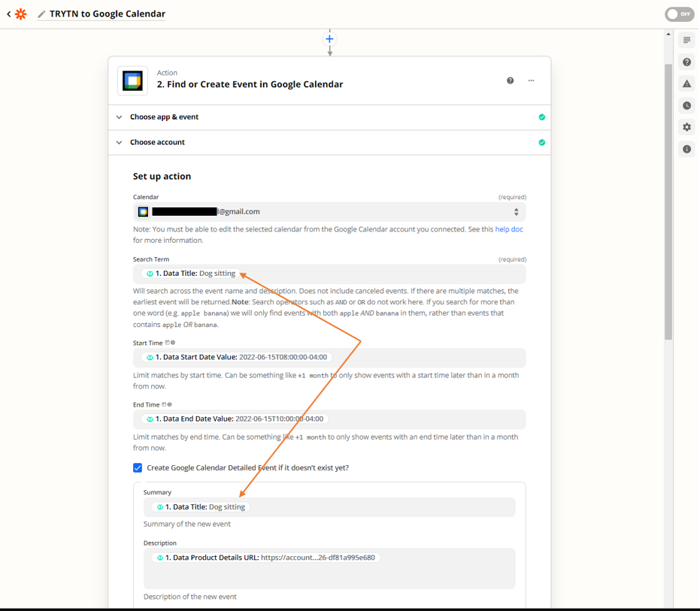Add a step with the plus button
700x611 pixels.
(x=329, y=39)
